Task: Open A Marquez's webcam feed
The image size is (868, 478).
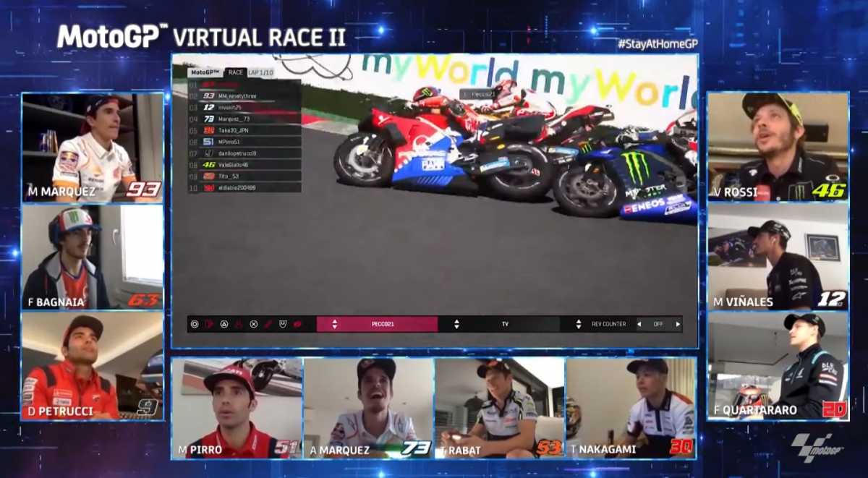Action: [x=368, y=409]
